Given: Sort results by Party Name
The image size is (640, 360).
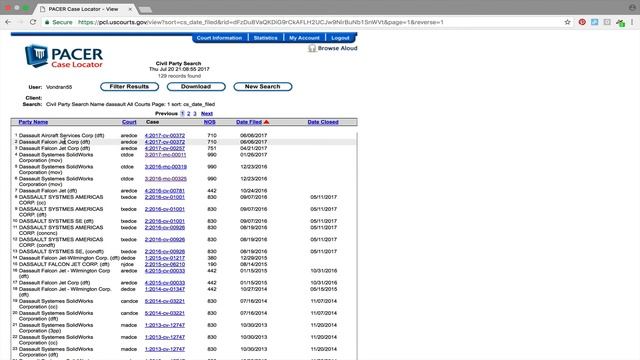Looking at the screenshot, I should [x=33, y=122].
